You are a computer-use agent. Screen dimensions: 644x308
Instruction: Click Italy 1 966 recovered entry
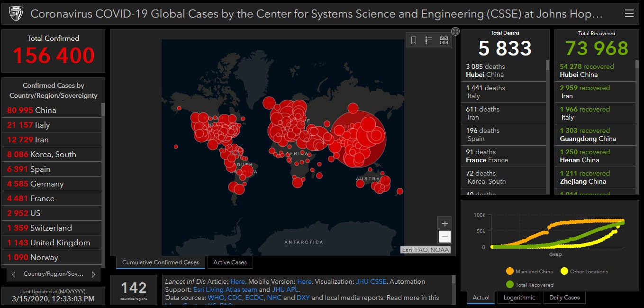pos(595,113)
